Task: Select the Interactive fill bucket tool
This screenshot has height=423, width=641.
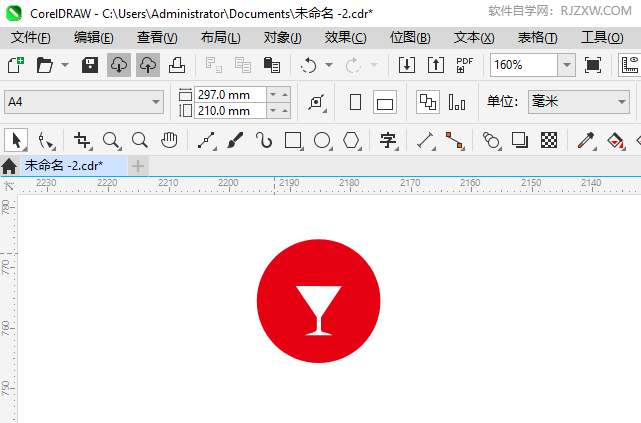Action: pos(616,141)
